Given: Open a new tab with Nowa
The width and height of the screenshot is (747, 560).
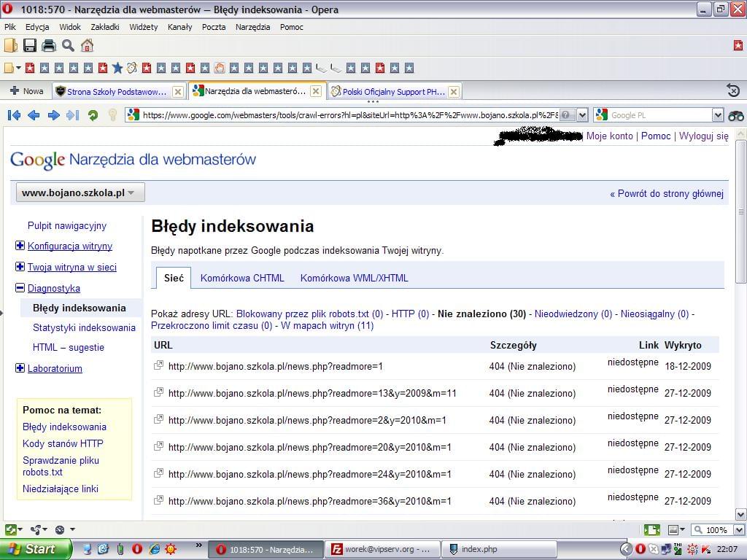Looking at the screenshot, I should coord(27,91).
